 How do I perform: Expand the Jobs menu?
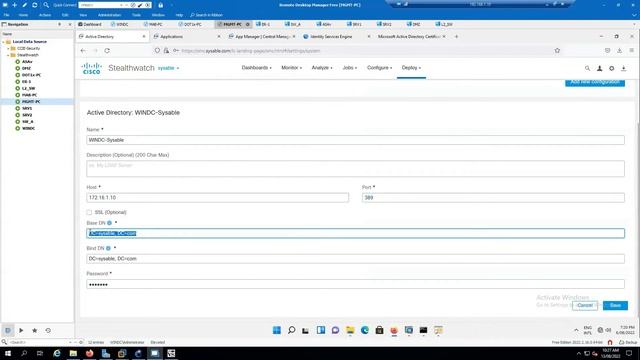coord(350,68)
